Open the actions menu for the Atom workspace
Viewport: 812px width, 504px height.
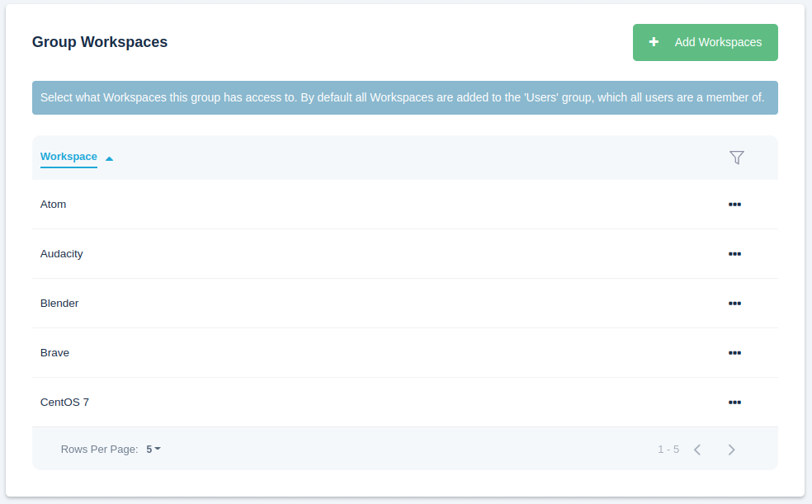click(734, 204)
